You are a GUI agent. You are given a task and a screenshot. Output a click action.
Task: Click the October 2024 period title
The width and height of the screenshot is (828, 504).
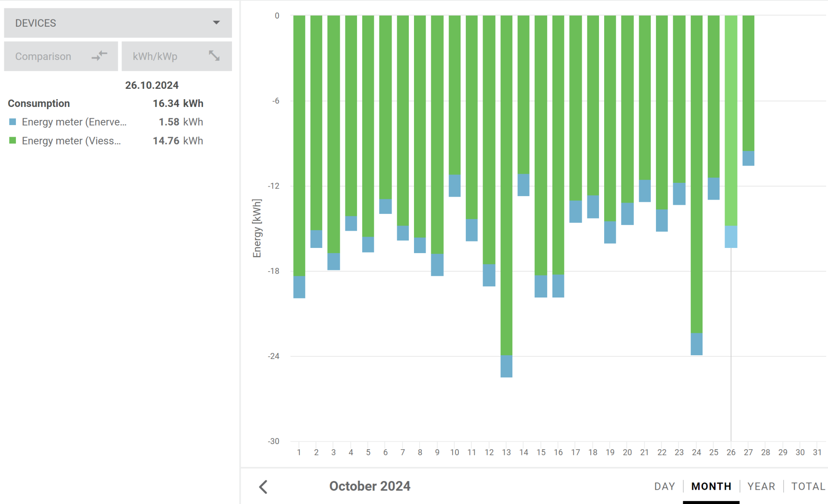(370, 486)
